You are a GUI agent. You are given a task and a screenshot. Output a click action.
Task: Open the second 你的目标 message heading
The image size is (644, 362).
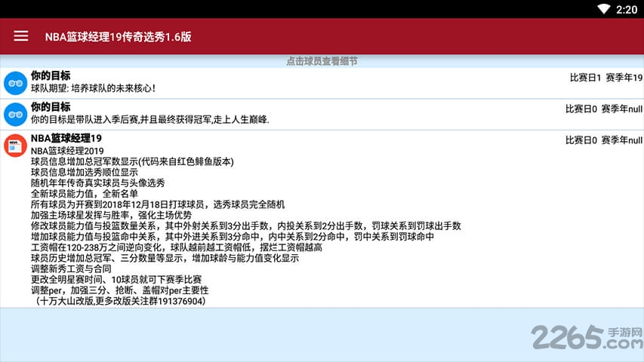pos(51,107)
